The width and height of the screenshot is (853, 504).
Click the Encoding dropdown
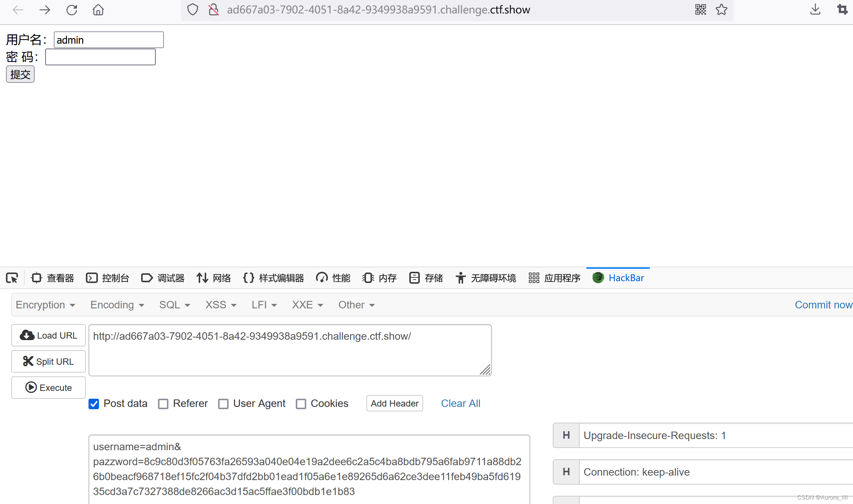click(117, 305)
